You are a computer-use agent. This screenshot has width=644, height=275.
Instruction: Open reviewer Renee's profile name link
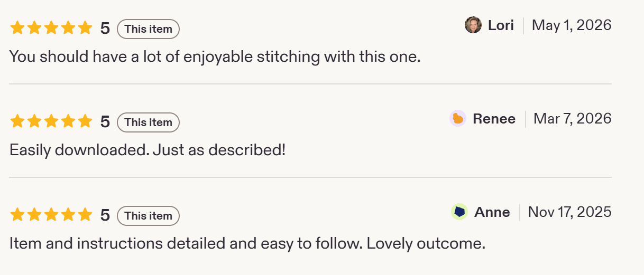(494, 119)
